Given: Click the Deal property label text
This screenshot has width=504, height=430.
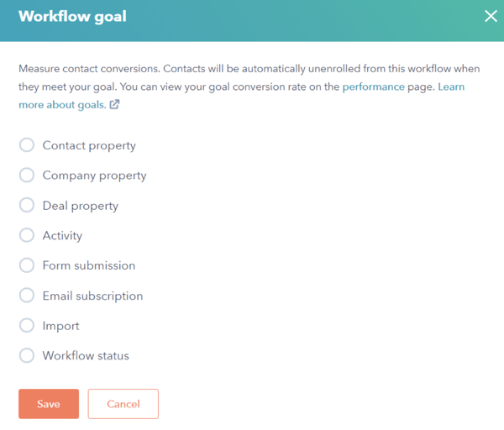Looking at the screenshot, I should pyautogui.click(x=81, y=206).
